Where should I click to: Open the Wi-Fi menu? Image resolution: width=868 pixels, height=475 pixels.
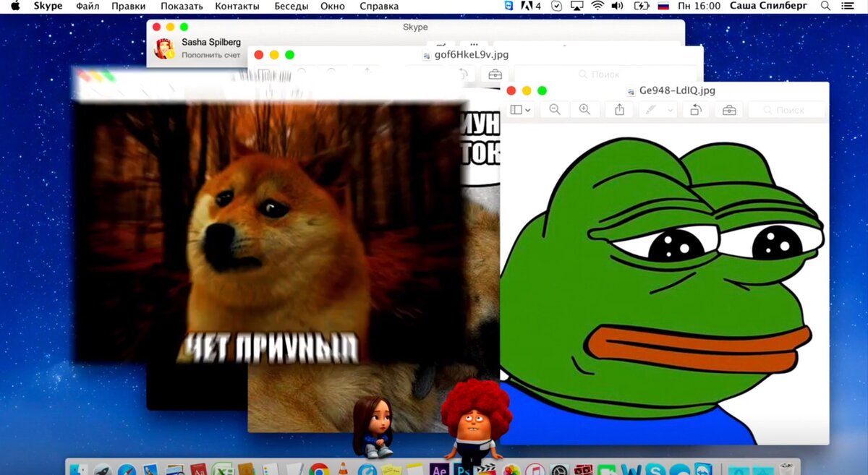(x=597, y=6)
